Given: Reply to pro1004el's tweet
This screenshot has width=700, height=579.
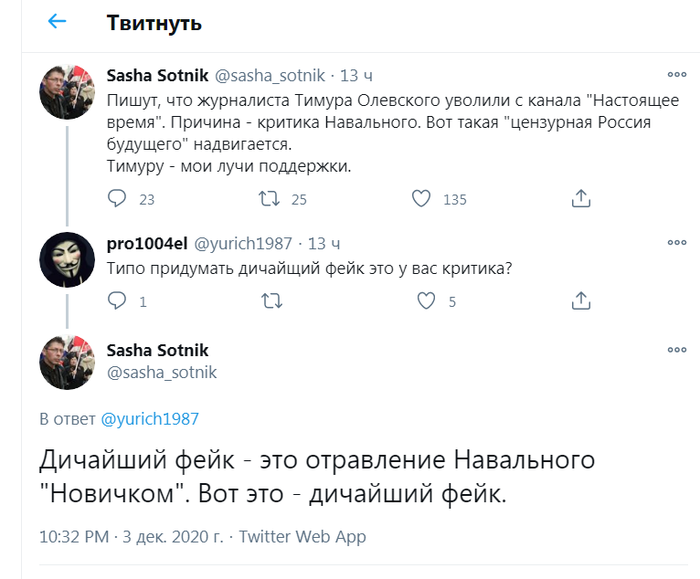Looking at the screenshot, I should [x=117, y=300].
